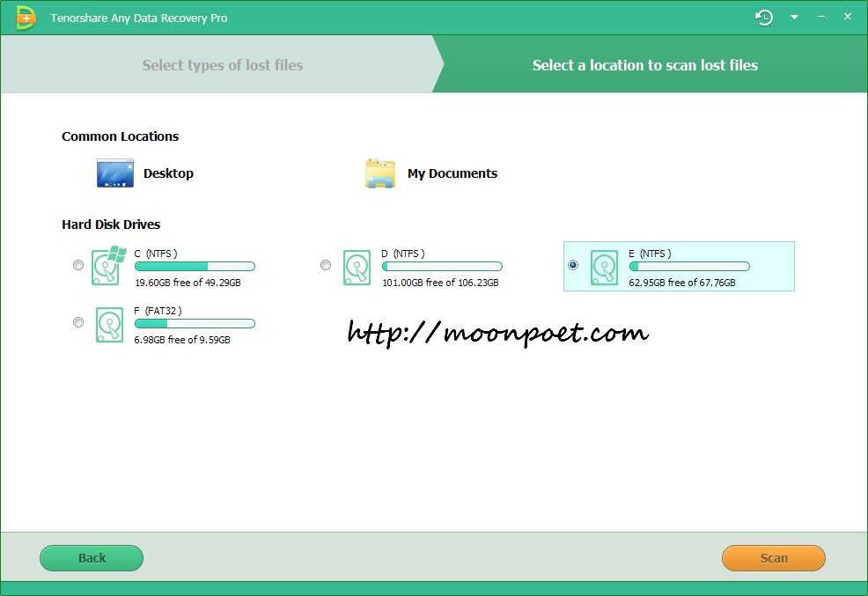
Task: Open the title bar dropdown arrow
Action: [x=795, y=17]
